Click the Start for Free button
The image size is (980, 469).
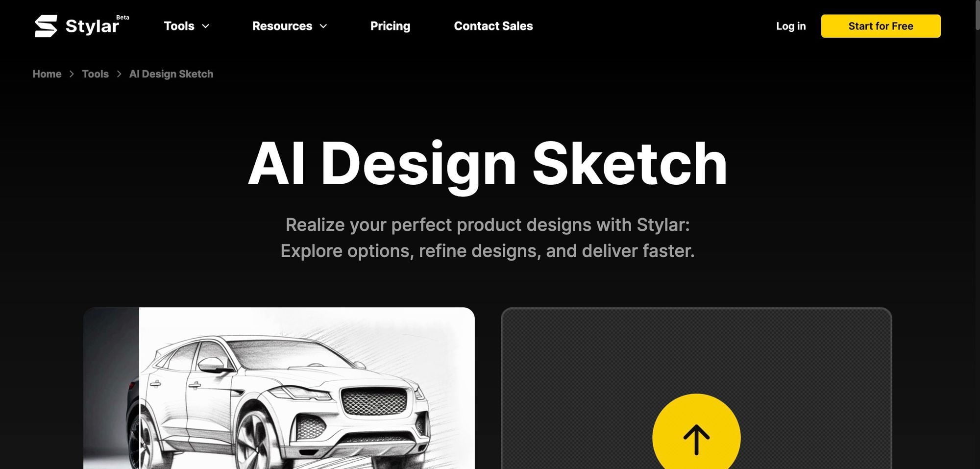click(x=881, y=26)
